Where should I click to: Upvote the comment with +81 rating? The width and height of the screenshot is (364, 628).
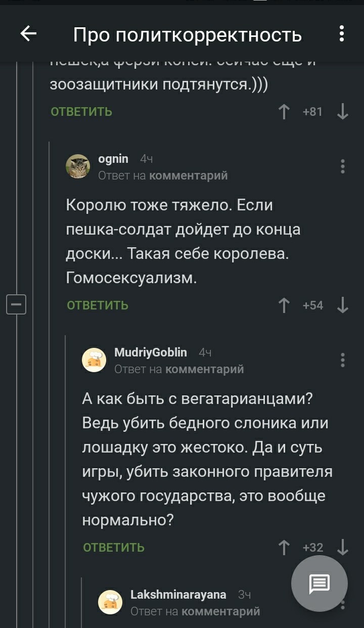pyautogui.click(x=284, y=112)
